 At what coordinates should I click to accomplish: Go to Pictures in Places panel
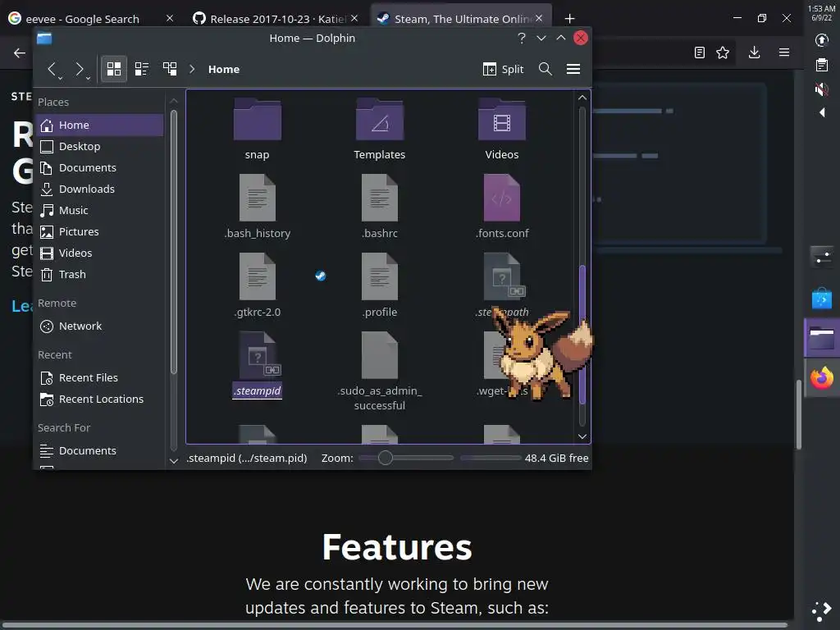[99, 231]
